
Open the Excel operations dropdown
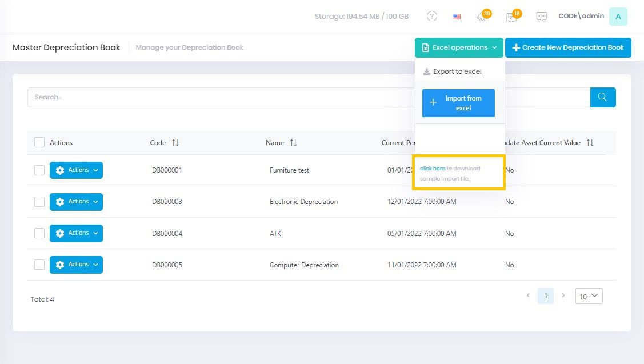[459, 47]
